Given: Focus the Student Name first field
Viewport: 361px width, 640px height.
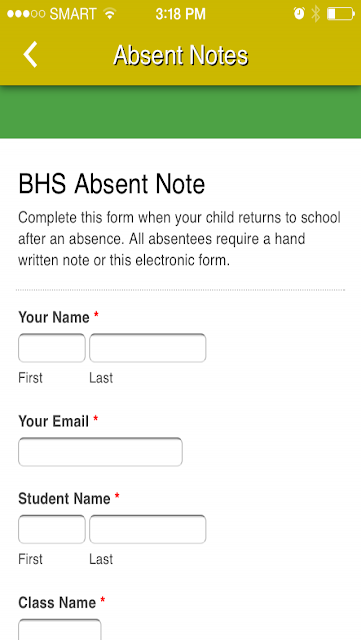Looking at the screenshot, I should 52,529.
